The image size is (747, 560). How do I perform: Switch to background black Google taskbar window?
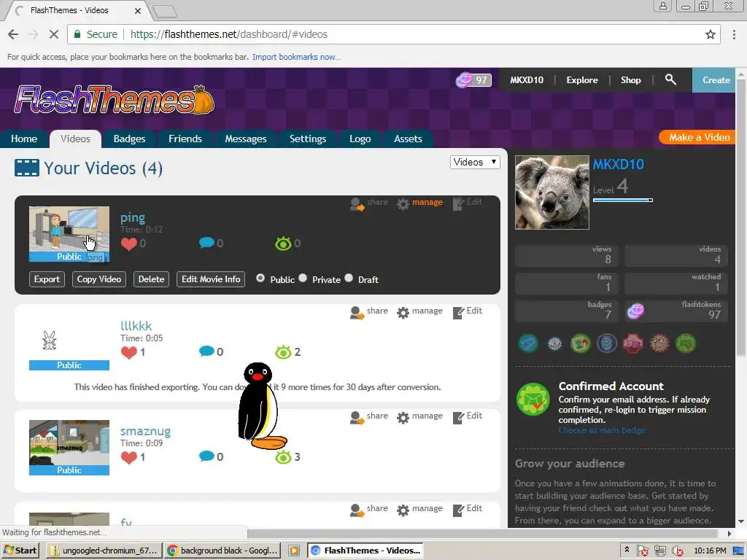click(222, 551)
